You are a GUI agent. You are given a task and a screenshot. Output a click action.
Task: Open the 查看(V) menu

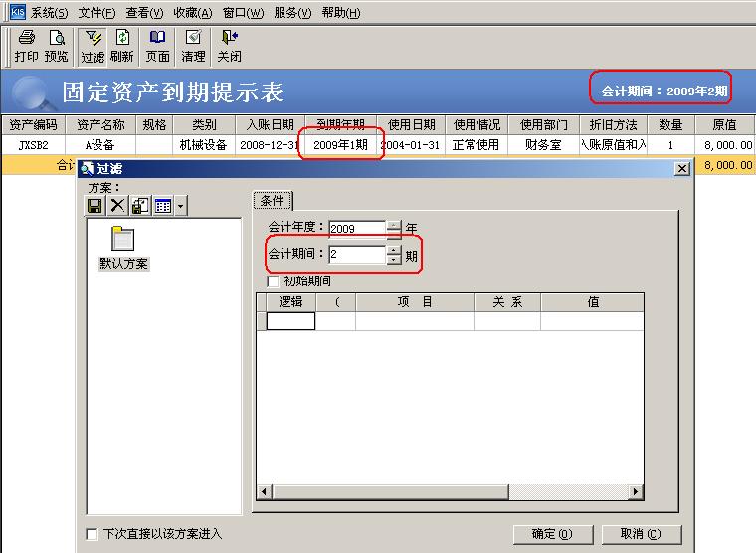(x=144, y=13)
